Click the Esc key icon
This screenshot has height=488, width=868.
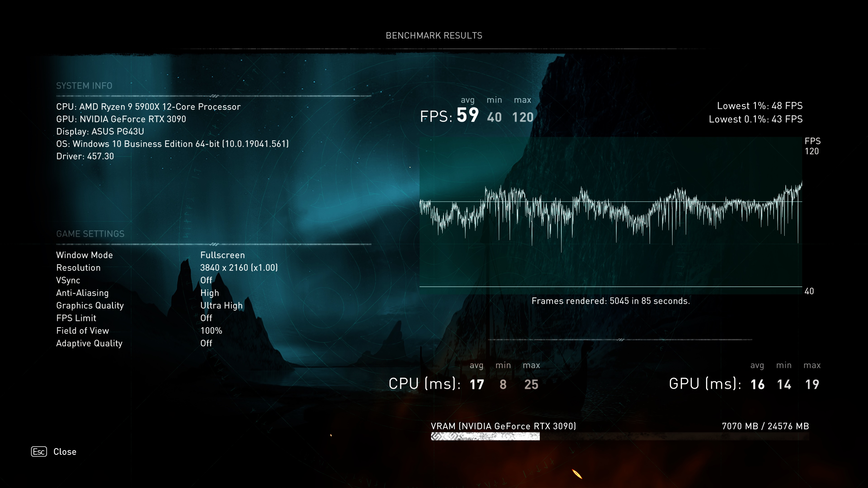[39, 452]
